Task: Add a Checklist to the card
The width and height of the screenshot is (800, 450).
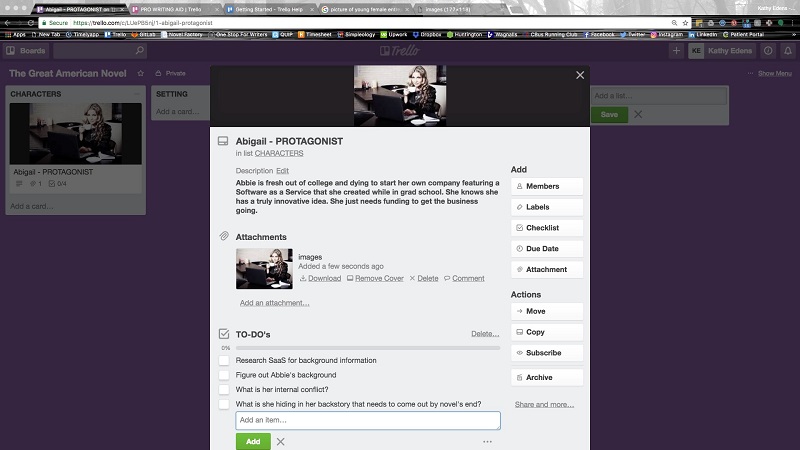Action: click(547, 228)
